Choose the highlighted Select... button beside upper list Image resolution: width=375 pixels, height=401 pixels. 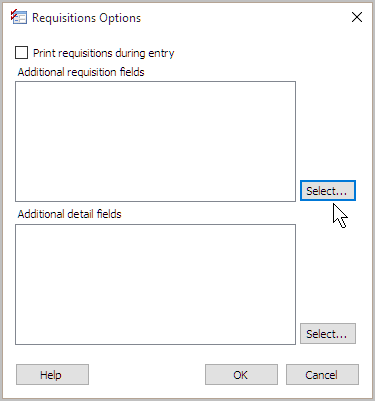click(328, 191)
